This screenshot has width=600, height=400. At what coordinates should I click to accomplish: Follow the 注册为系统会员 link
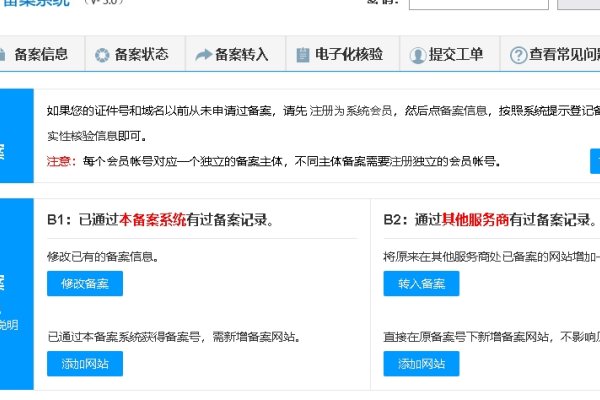tap(351, 111)
